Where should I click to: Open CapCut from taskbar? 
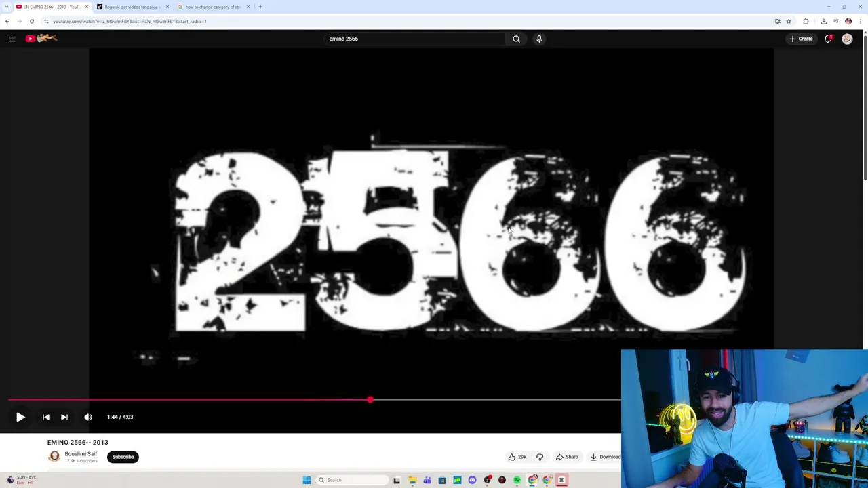click(561, 480)
